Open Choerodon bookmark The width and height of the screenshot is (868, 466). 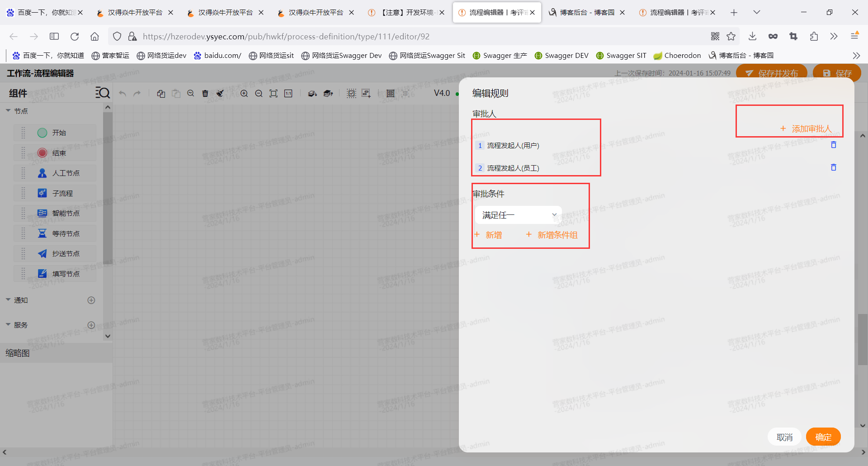pos(677,55)
